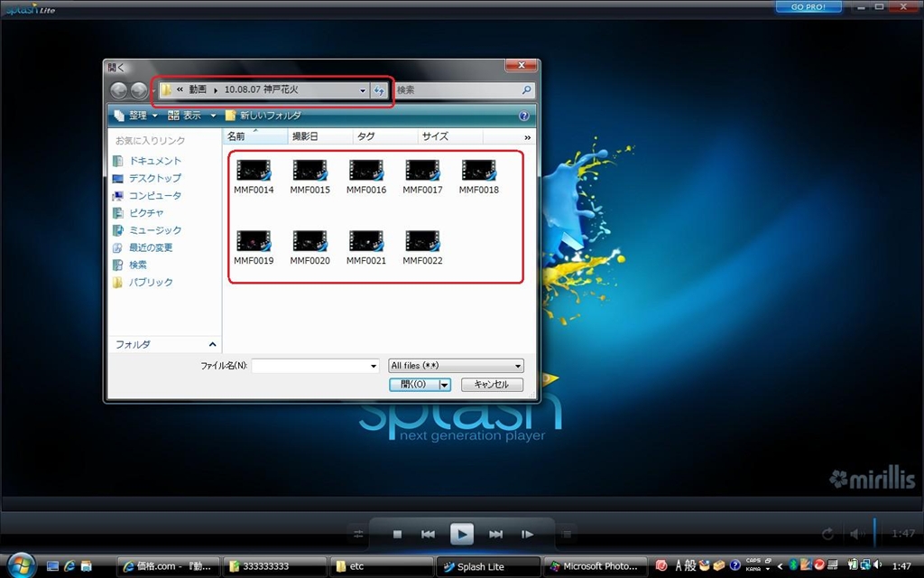This screenshot has height=578, width=924.
Task: Expand the フォルダ folders pane
Action: (213, 345)
